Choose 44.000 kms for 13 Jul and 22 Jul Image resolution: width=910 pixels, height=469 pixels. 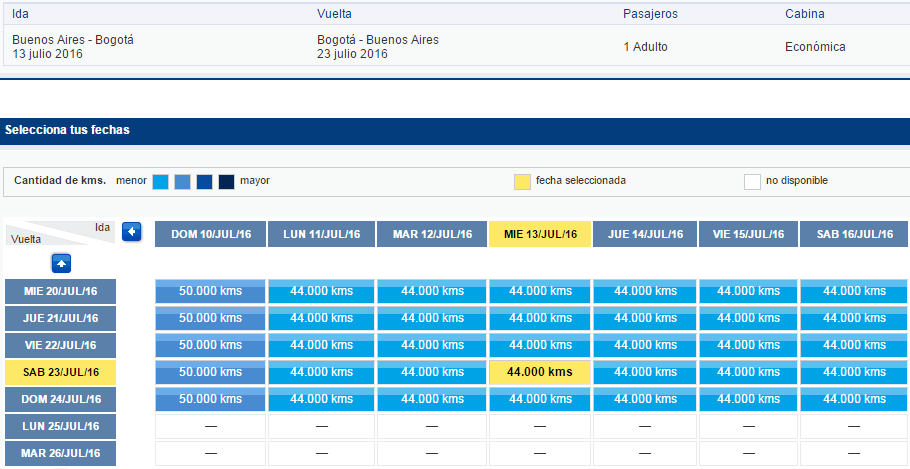pos(540,345)
